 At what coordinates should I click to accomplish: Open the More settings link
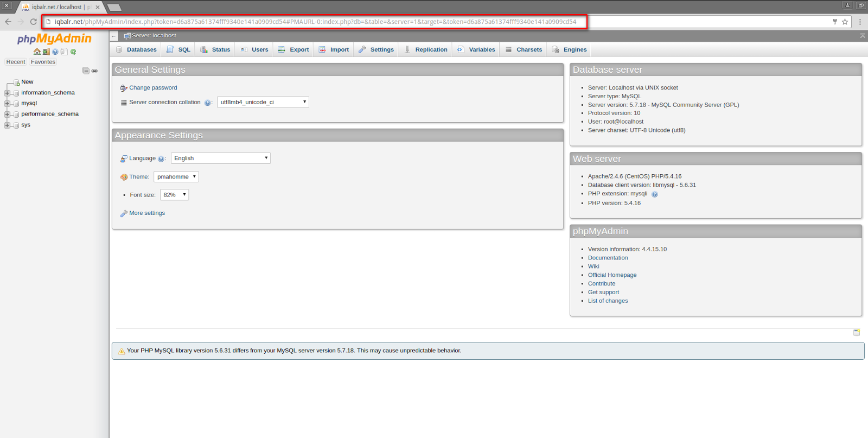pos(147,213)
